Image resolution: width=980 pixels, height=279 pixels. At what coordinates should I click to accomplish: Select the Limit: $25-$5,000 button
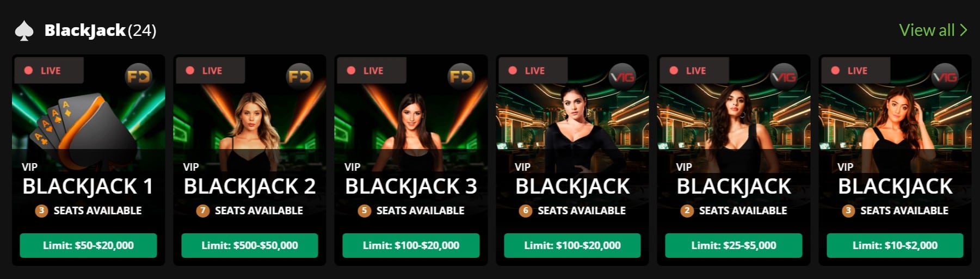point(733,245)
